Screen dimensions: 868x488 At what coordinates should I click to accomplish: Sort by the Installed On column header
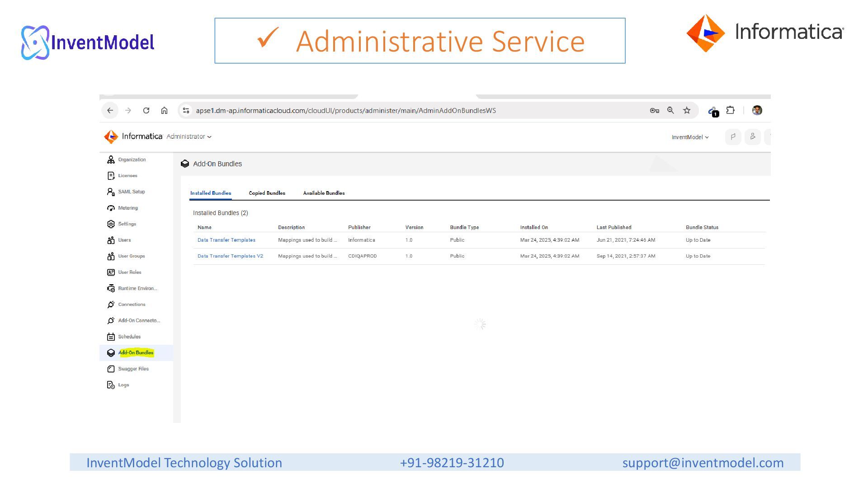click(534, 227)
